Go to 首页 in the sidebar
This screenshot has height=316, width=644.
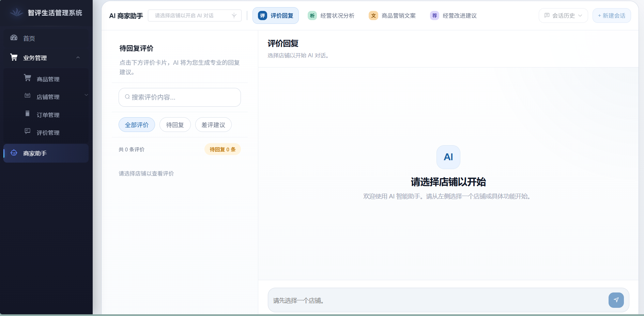(29, 38)
